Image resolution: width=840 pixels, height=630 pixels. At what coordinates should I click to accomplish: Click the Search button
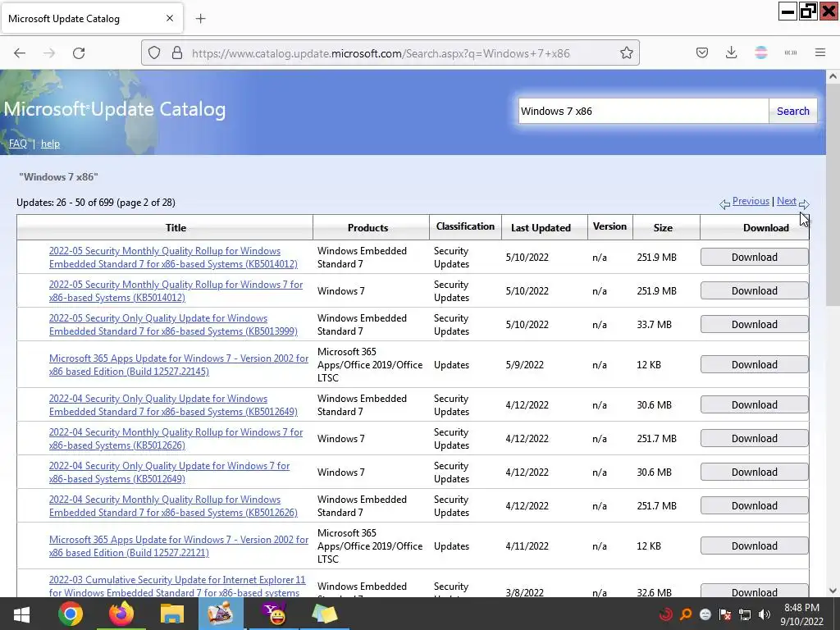point(793,111)
